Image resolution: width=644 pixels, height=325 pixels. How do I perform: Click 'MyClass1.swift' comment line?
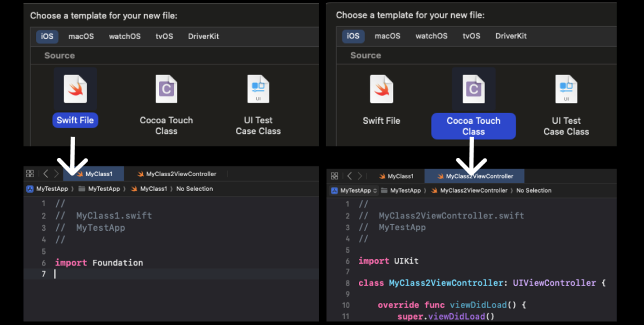[103, 216]
